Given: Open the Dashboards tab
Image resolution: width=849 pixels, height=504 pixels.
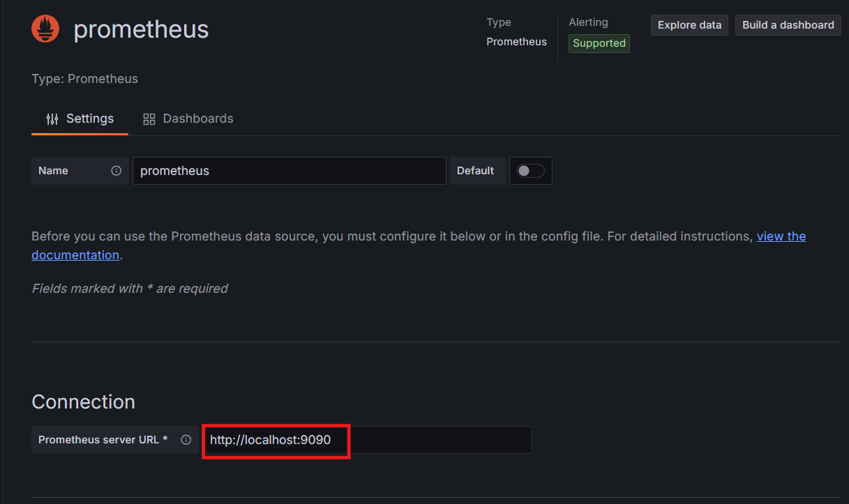Looking at the screenshot, I should pos(188,119).
